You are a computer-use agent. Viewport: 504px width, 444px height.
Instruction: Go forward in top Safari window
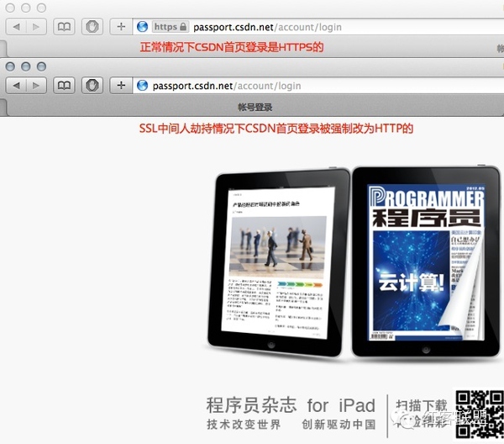[x=36, y=27]
